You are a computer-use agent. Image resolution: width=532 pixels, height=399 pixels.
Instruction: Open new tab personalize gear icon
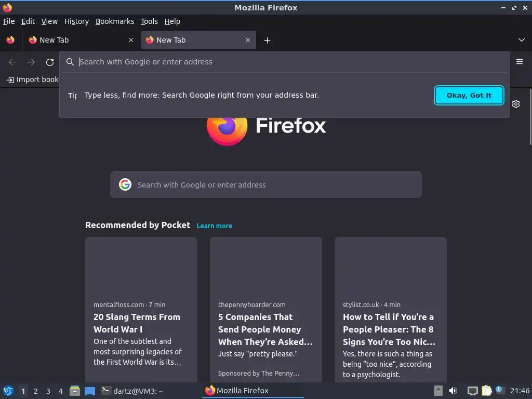516,104
